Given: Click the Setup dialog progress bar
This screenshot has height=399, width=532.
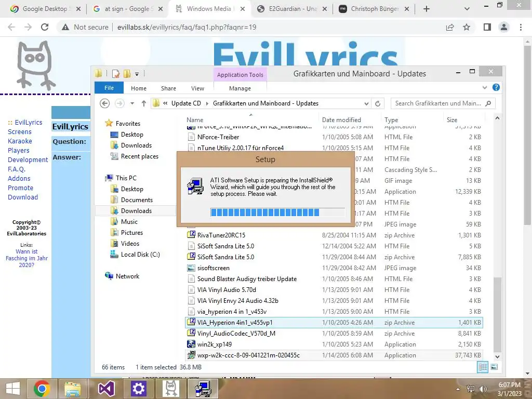Looking at the screenshot, I should 277,212.
